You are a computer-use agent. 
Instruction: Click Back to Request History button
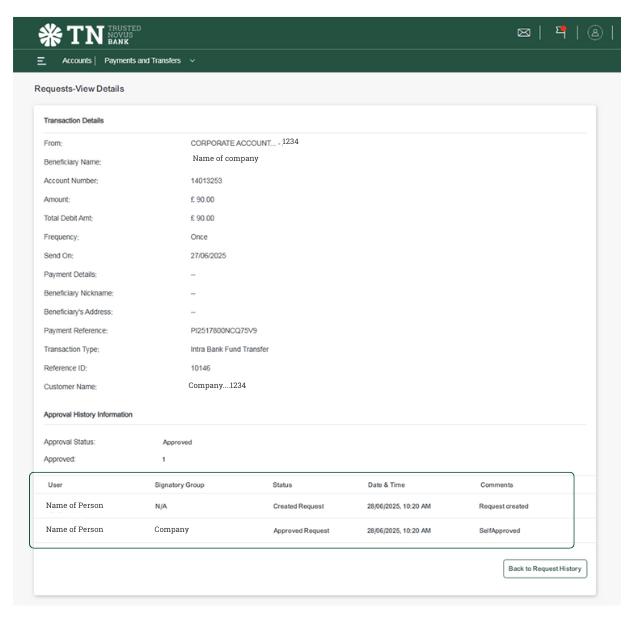tap(545, 568)
